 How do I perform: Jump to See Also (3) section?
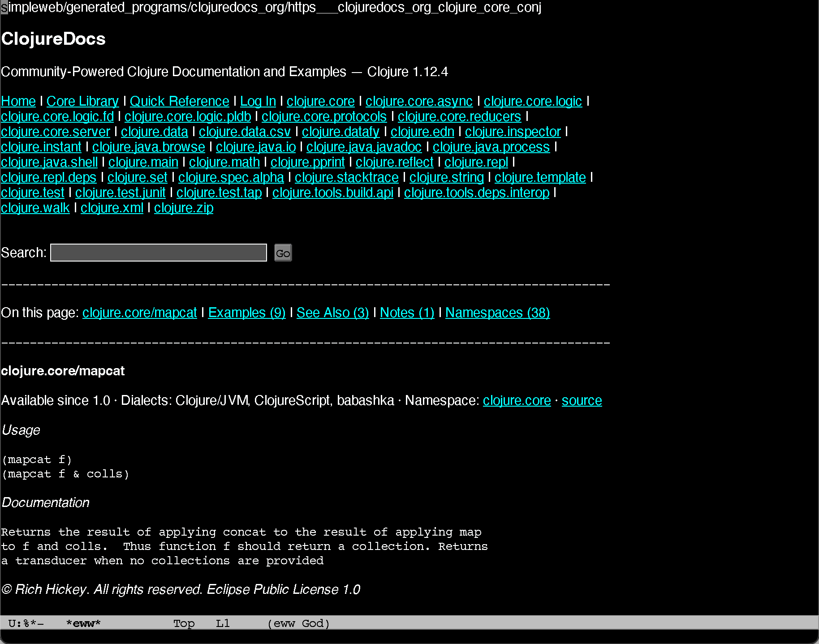tap(333, 313)
